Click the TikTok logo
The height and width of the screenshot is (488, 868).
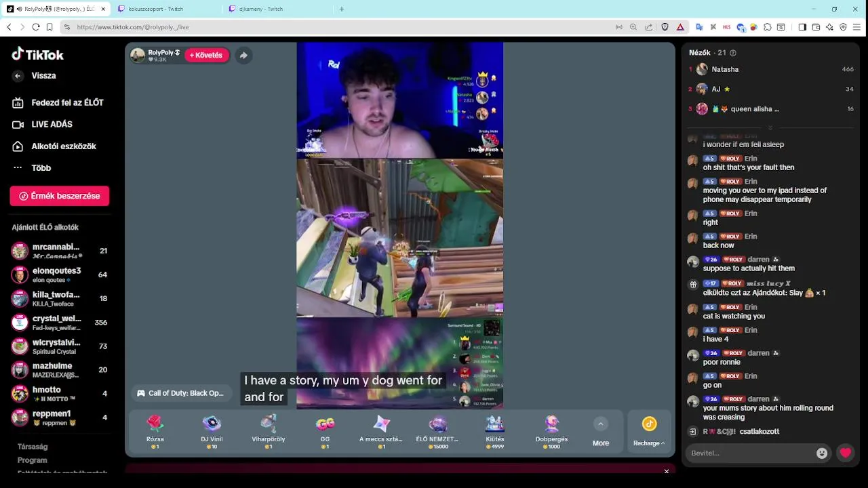pyautogui.click(x=37, y=54)
